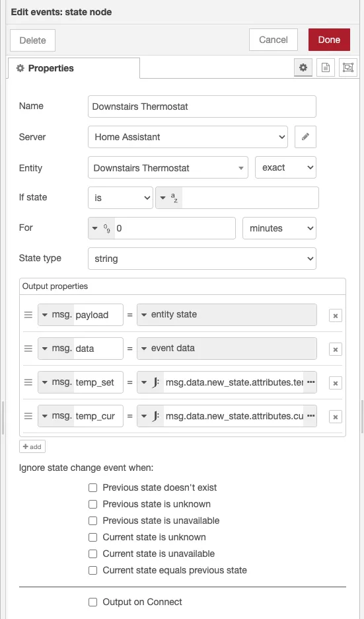The image size is (364, 619).
Task: Check the Output on Connect option
Action: (92, 602)
